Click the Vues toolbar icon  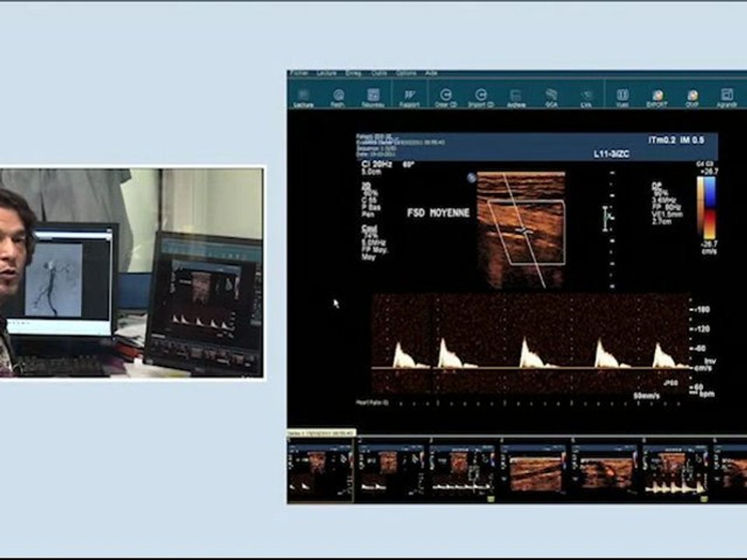click(622, 98)
